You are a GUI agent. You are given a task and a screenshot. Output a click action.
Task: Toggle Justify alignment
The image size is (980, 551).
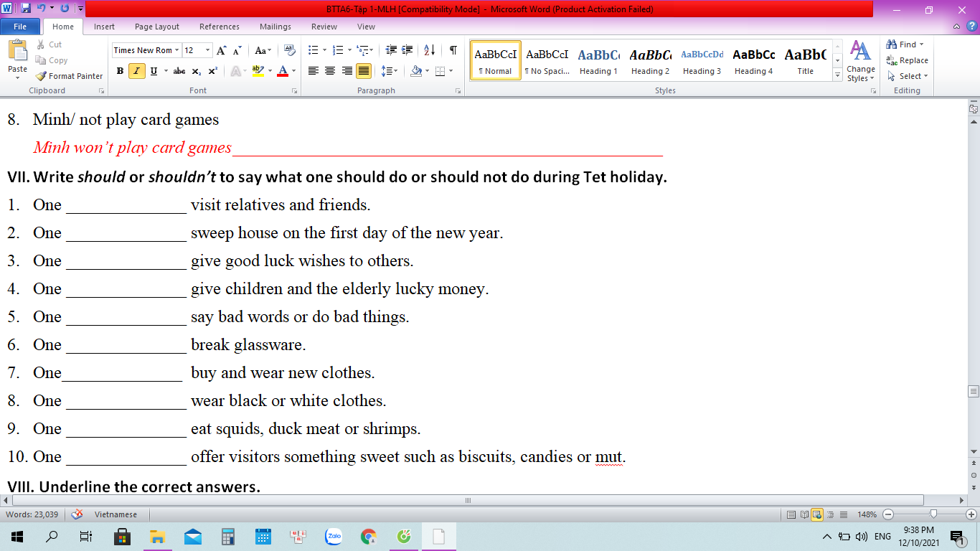(364, 71)
